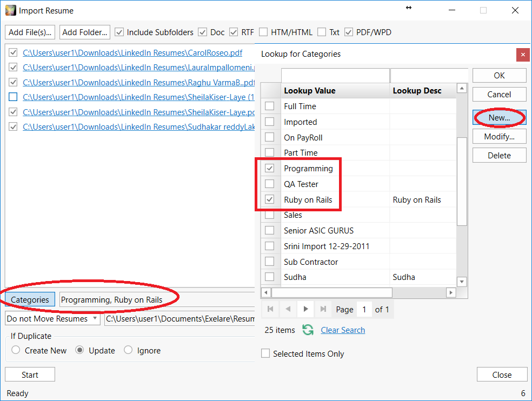Enable the HTM/HTML file type checkbox
Image resolution: width=532 pixels, height=401 pixels.
tap(263, 32)
